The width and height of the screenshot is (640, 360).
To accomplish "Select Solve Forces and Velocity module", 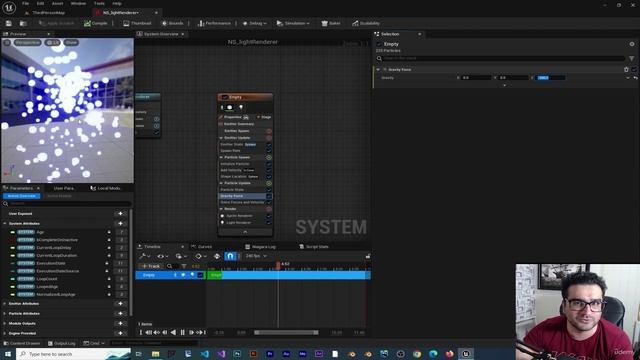I will click(x=243, y=202).
